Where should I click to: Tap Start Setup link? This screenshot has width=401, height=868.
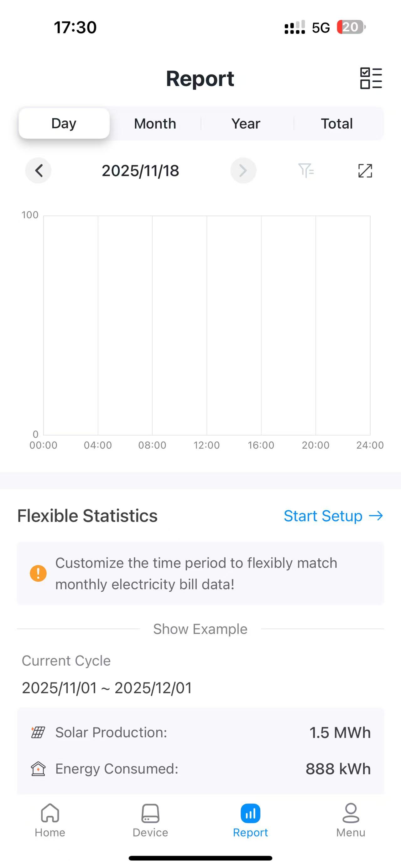click(x=333, y=516)
